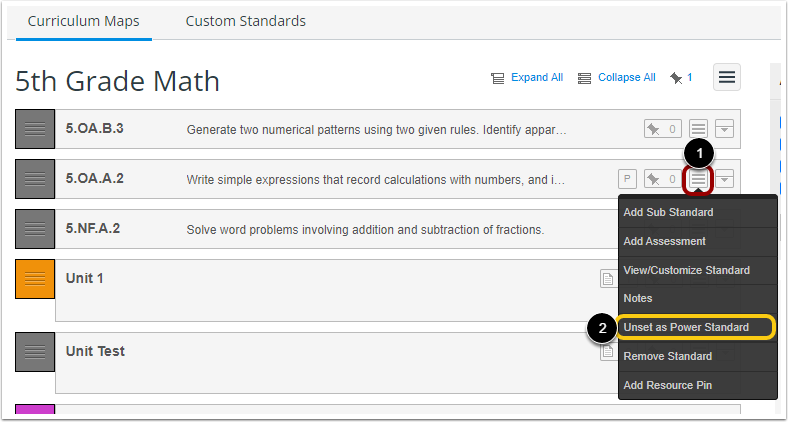
Task: Open the 5.OA.B.3 standard options menu
Action: click(x=699, y=129)
